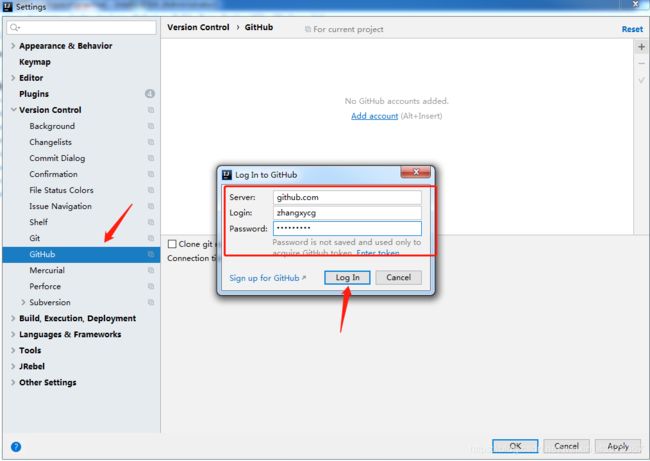Click the project-level icon next to Shelf
This screenshot has height=461, width=650.
[151, 222]
